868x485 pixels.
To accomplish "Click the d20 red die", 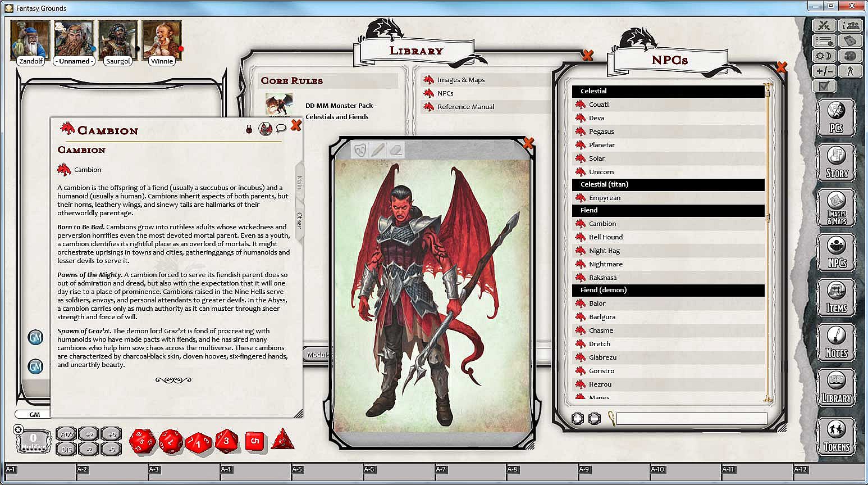I will pyautogui.click(x=142, y=441).
